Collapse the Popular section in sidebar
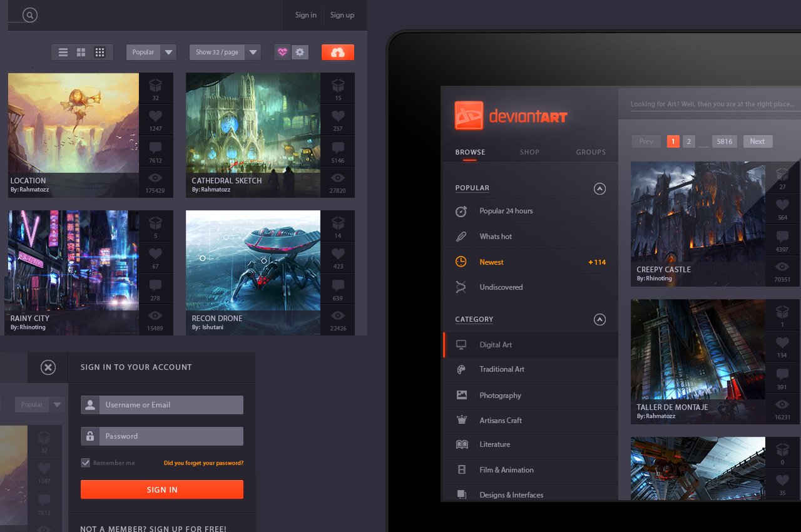 [599, 188]
